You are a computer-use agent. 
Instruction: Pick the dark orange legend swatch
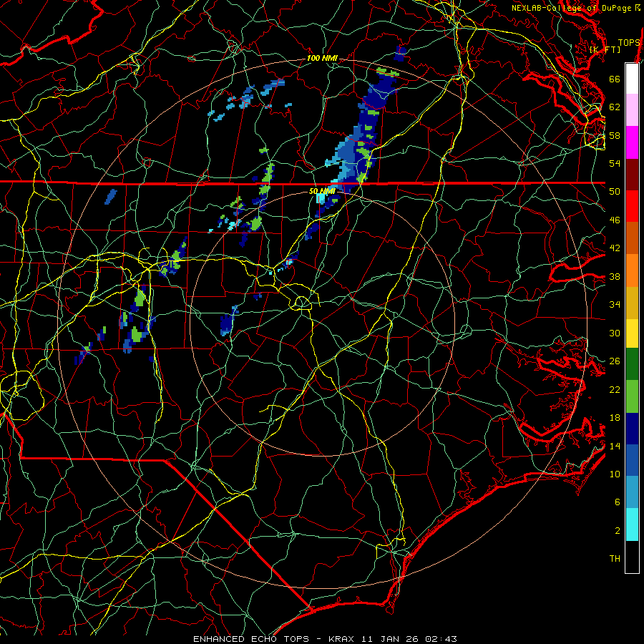point(632,238)
